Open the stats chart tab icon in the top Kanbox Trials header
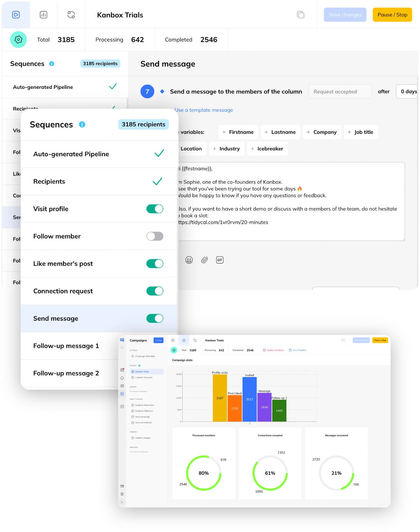 (43, 15)
